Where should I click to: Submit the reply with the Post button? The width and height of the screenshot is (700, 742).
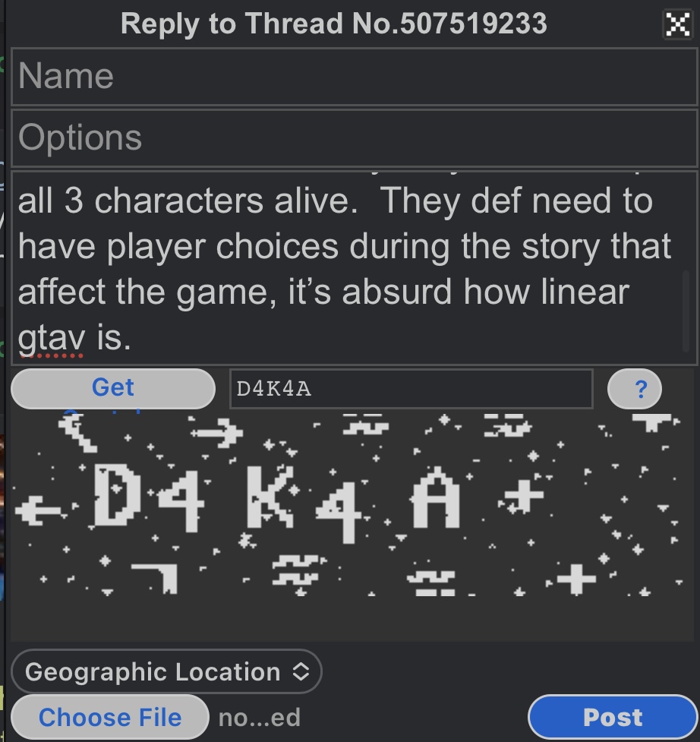612,717
